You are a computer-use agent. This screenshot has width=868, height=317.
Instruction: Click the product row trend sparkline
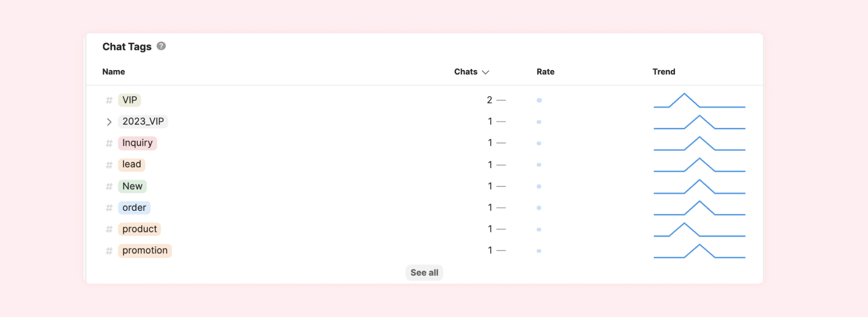click(699, 230)
